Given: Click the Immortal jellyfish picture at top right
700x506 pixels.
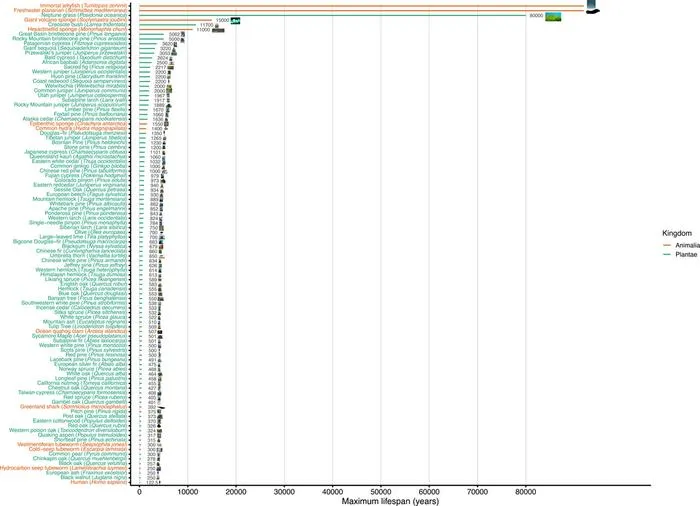Looking at the screenshot, I should 591,4.
